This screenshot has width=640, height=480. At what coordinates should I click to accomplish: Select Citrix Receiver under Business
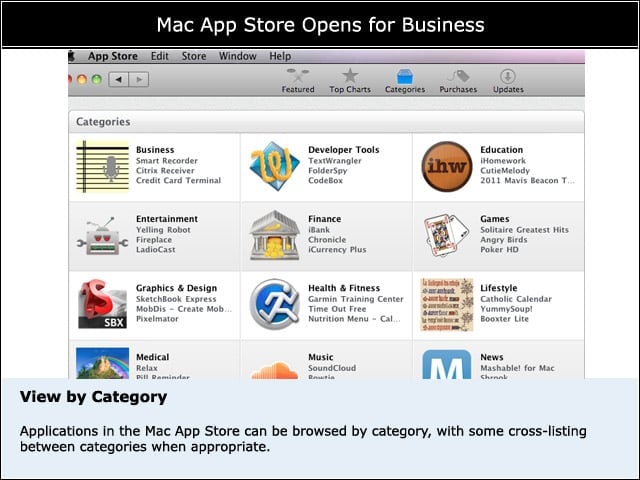tap(165, 171)
